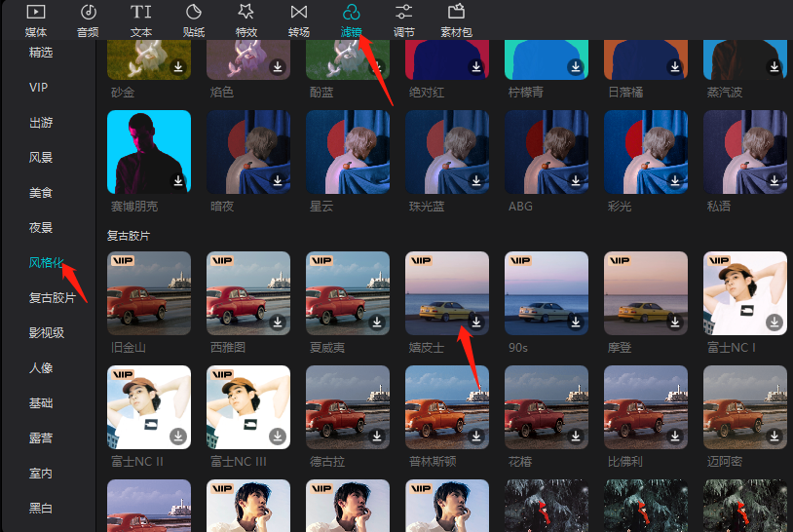
Task: Select 复古胶片 category in sidebar
Action: click(53, 297)
